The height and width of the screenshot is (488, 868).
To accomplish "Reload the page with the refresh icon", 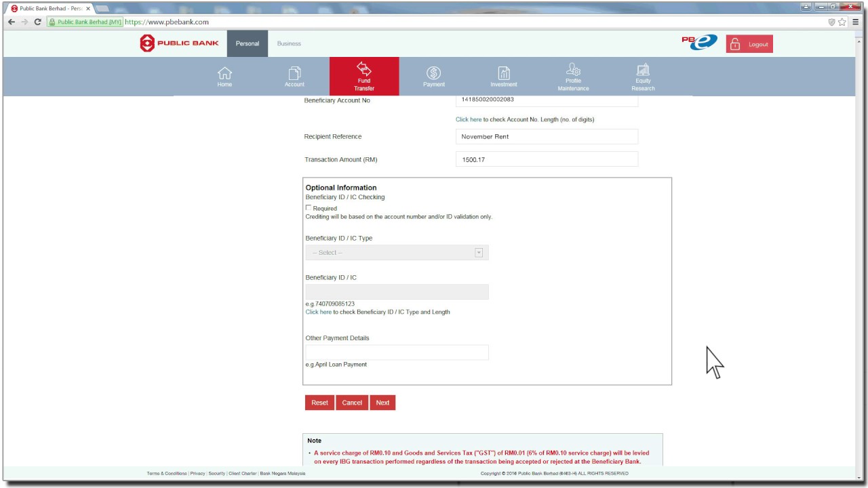I will pyautogui.click(x=38, y=22).
